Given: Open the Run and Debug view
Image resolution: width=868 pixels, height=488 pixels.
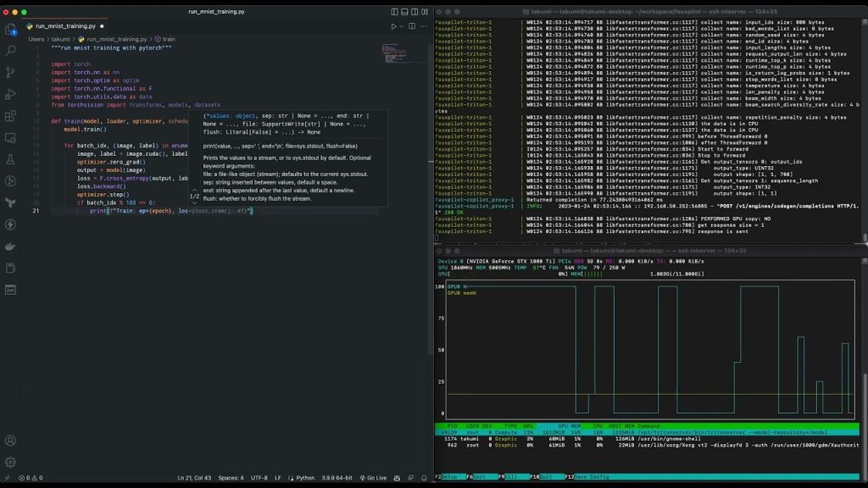Looking at the screenshot, I should point(10,94).
